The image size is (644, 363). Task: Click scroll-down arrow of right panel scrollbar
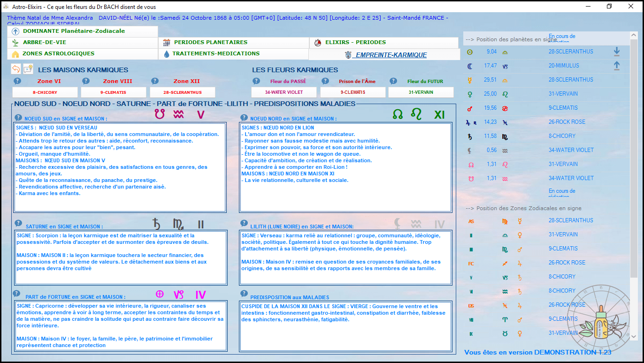634,336
